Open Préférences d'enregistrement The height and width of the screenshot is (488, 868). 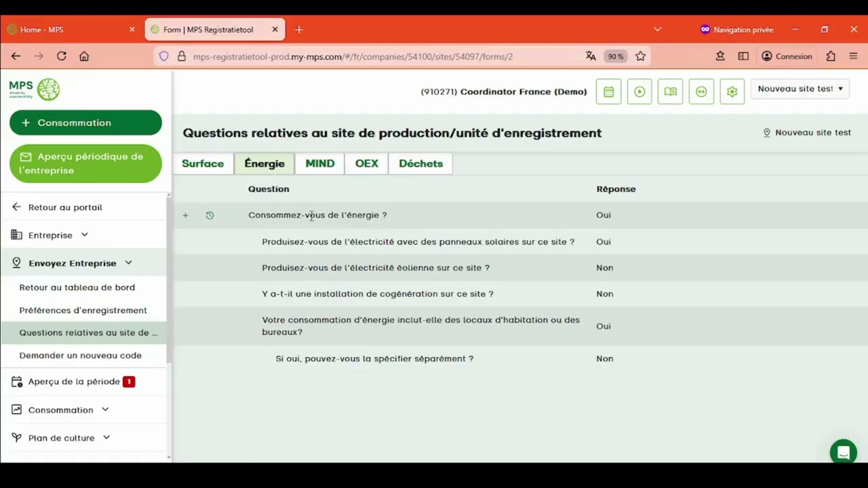pyautogui.click(x=83, y=310)
